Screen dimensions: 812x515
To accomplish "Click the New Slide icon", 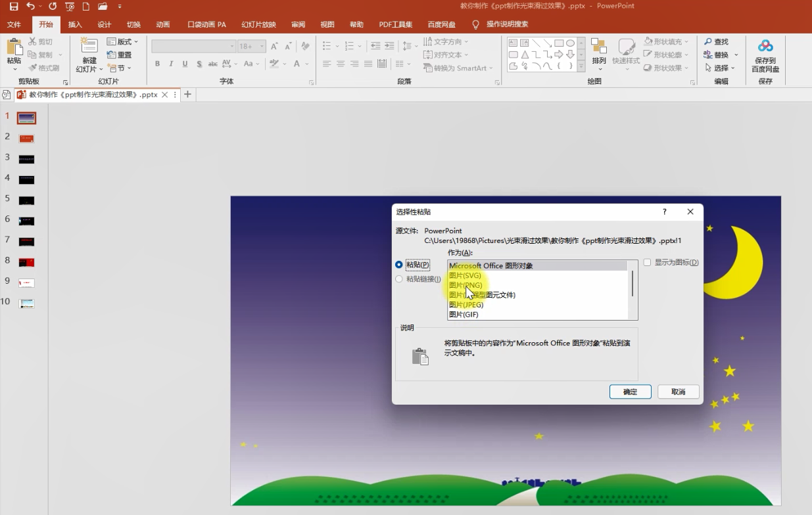I will coord(89,46).
